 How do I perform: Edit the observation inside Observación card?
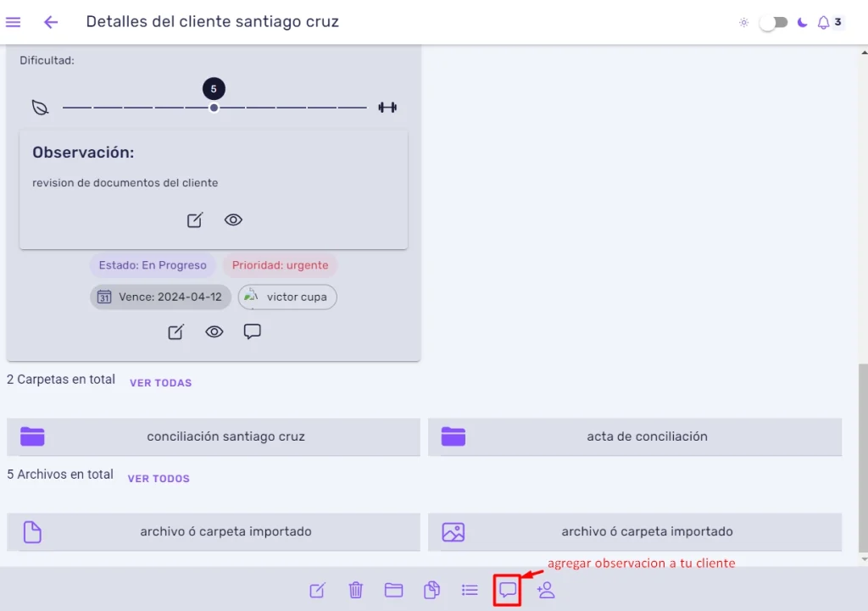[195, 220]
